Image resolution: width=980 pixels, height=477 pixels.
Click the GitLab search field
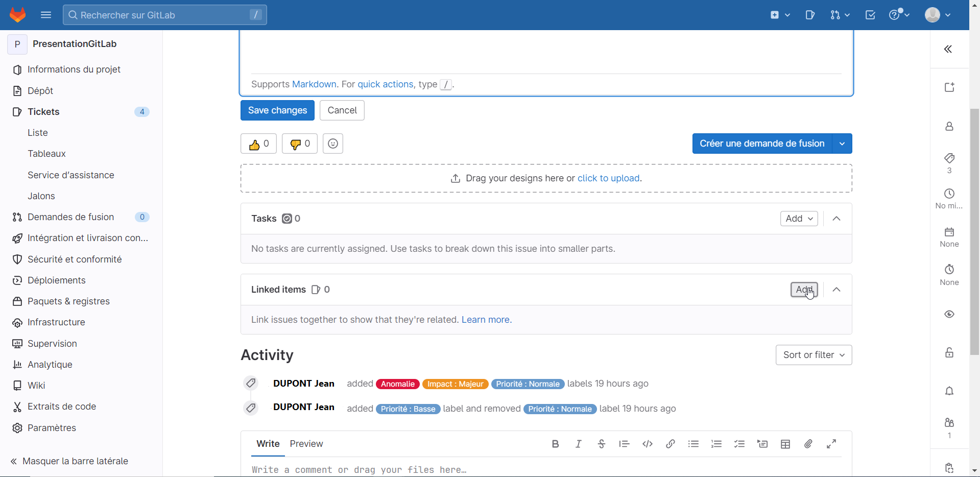pos(164,15)
